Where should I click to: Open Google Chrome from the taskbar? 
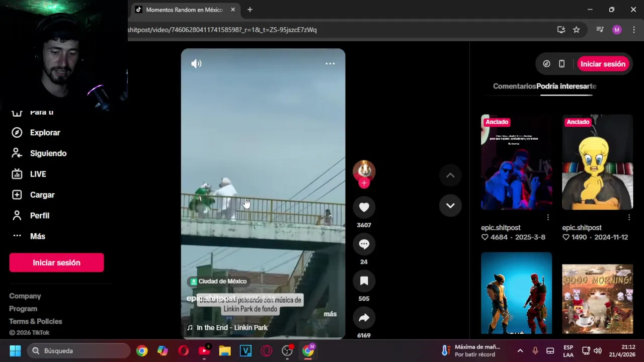pos(142,351)
